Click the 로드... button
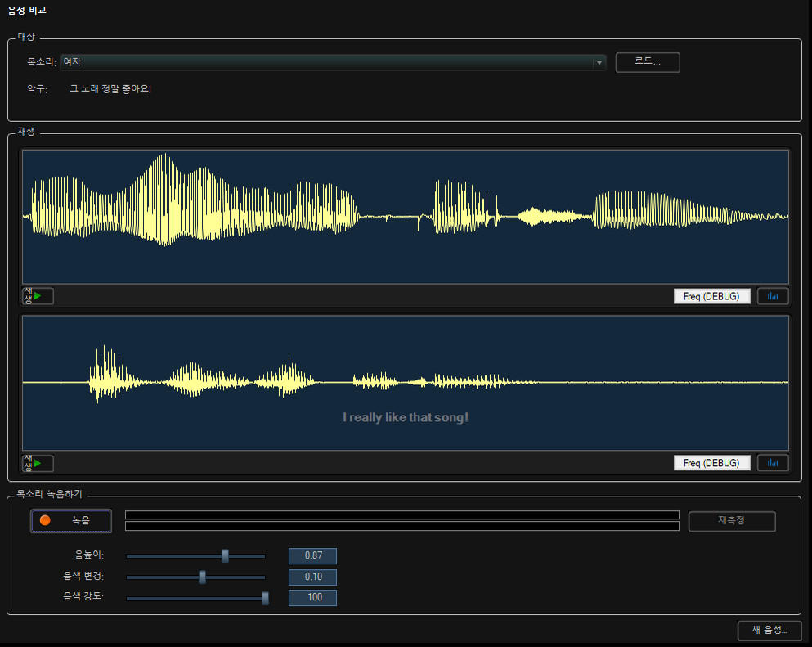The height and width of the screenshot is (647, 812). click(x=647, y=62)
